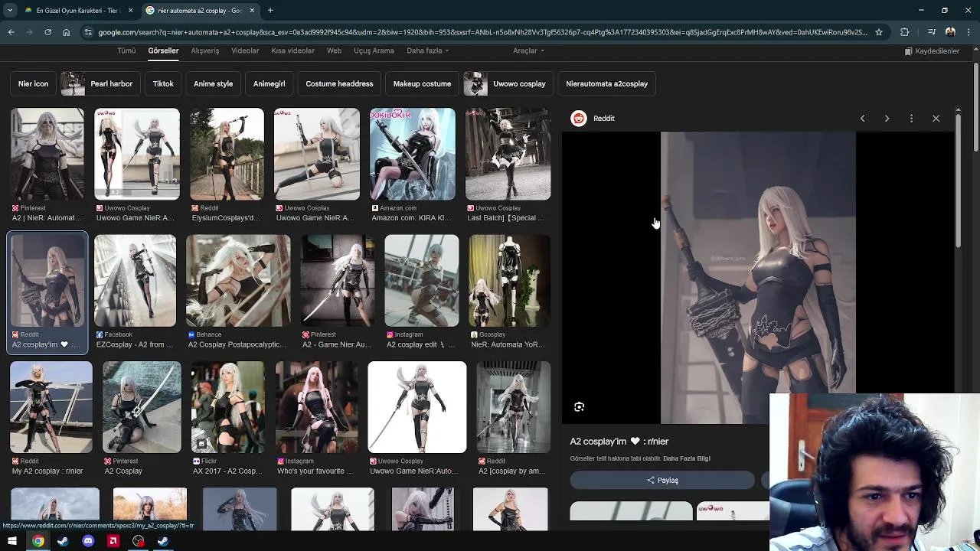Filter by Anime style chip
Screen dimensions: 980x551
[213, 83]
